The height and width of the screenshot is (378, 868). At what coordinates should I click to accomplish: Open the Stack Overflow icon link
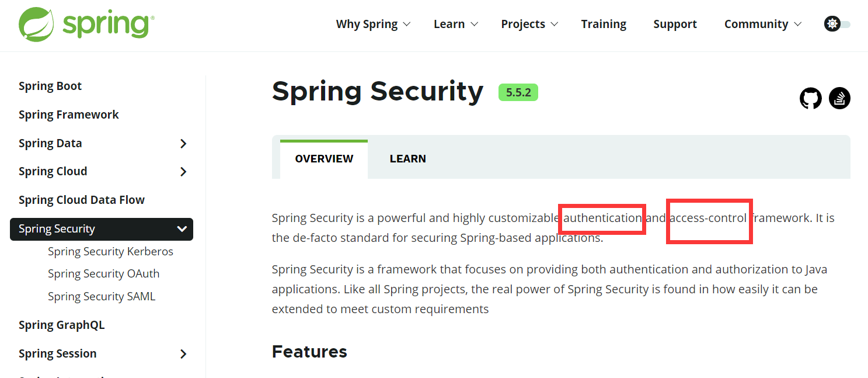click(x=840, y=98)
